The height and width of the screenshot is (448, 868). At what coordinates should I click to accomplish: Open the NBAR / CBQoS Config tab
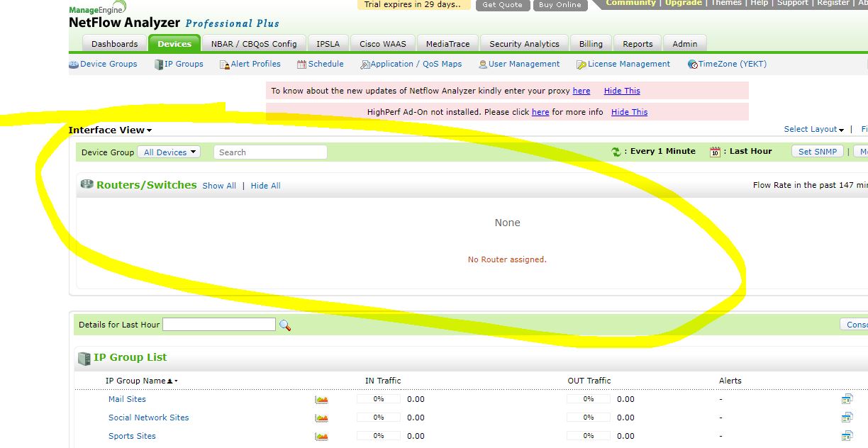pyautogui.click(x=254, y=44)
